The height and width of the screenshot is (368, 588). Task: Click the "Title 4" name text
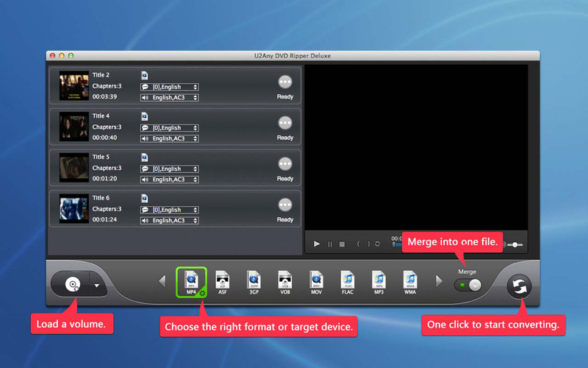101,116
